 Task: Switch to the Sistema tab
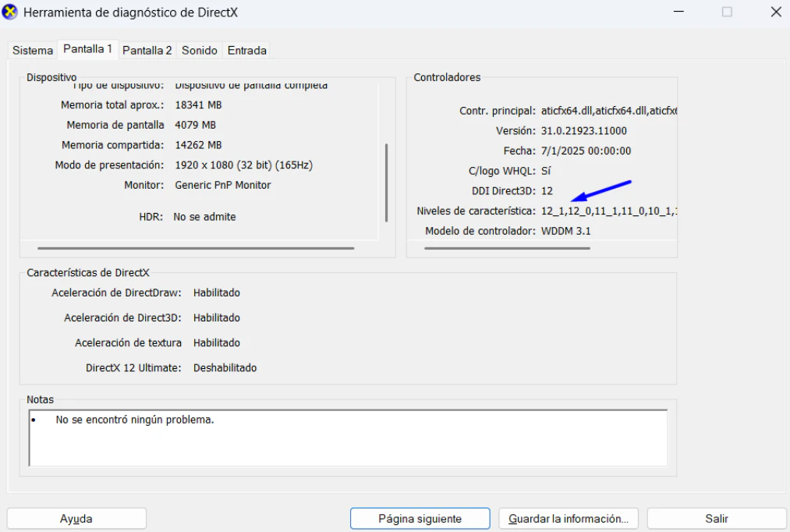point(33,50)
